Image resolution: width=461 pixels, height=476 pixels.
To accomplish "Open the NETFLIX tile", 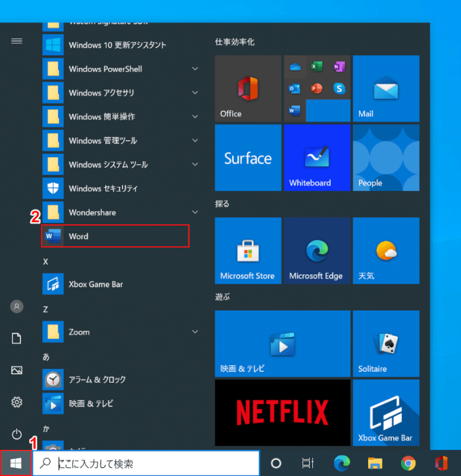I will (x=283, y=412).
